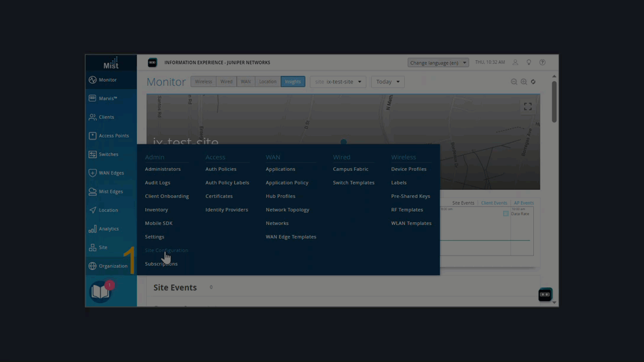Click the zoom in magnifier icon
The width and height of the screenshot is (644, 362).
524,82
